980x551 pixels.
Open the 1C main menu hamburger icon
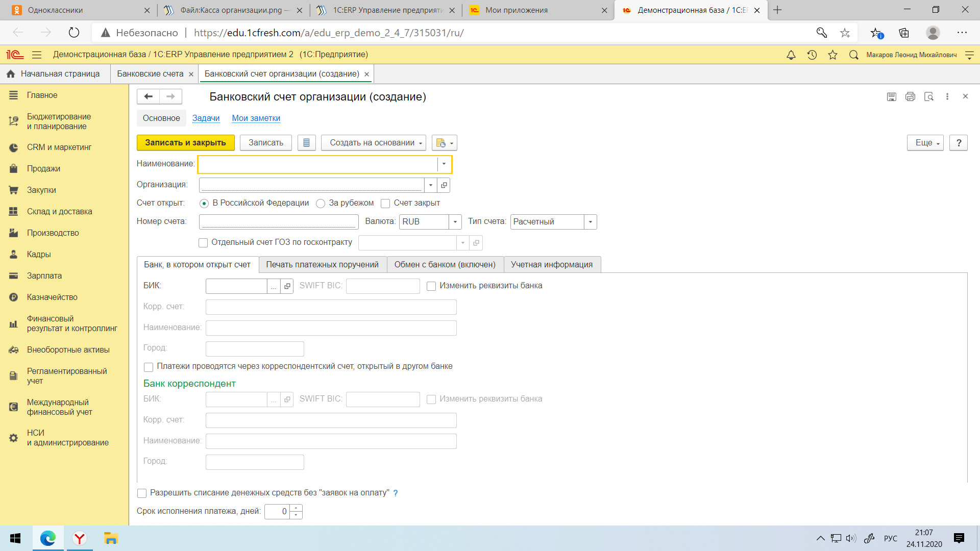click(36, 55)
